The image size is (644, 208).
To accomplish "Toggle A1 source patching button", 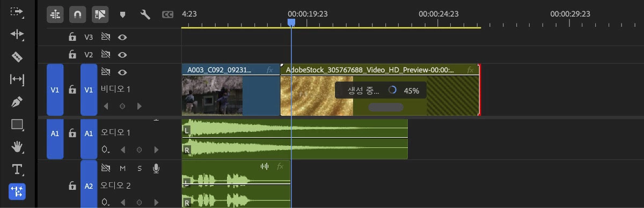I will point(55,133).
